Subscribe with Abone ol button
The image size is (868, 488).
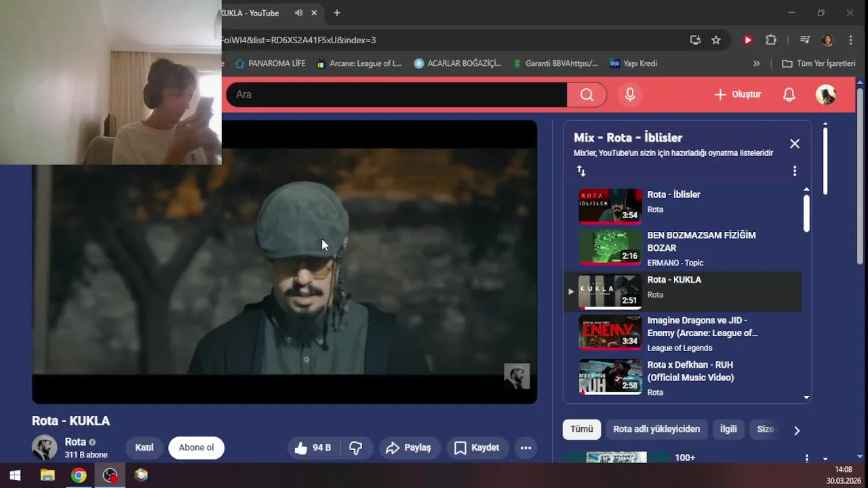pyautogui.click(x=196, y=448)
